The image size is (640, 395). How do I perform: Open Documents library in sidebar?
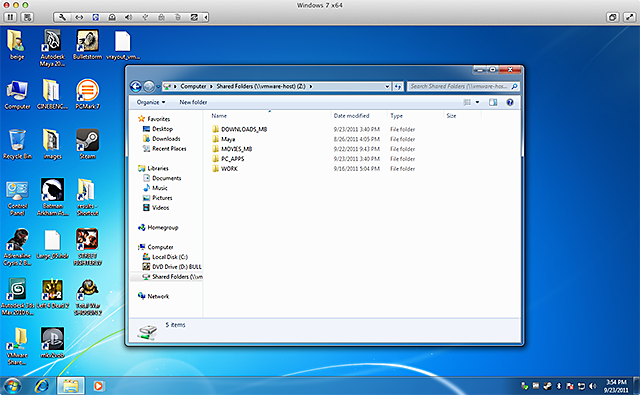pos(162,178)
